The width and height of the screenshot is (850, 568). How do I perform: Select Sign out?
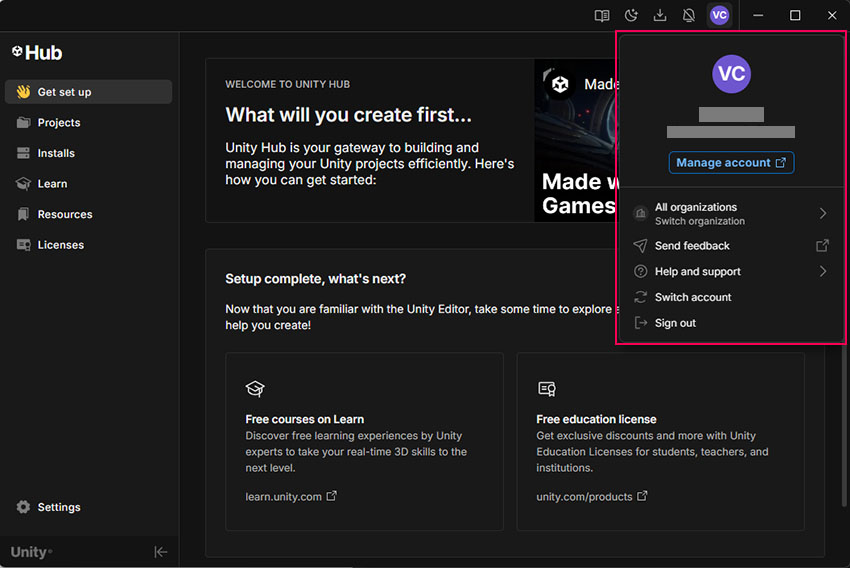pos(731,323)
